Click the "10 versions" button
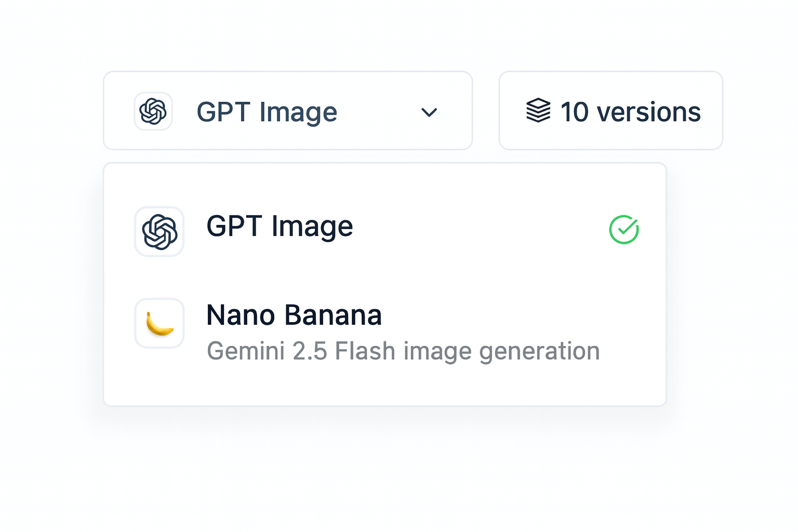This screenshot has height=532, width=798. (x=610, y=111)
